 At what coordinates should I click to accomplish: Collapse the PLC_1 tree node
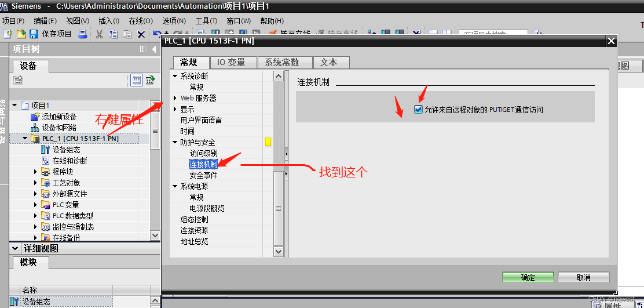[x=25, y=139]
